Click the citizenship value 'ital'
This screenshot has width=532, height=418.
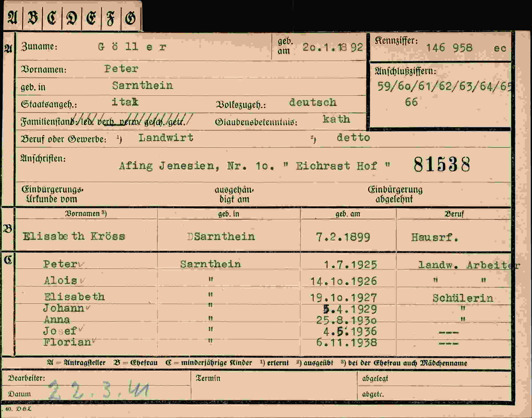tap(125, 102)
